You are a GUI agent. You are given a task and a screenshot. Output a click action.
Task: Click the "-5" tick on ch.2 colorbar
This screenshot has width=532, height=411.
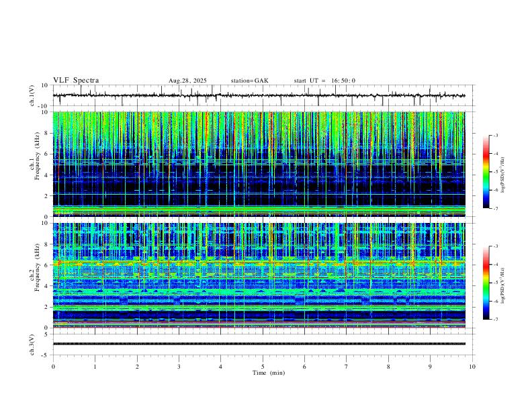496,283
